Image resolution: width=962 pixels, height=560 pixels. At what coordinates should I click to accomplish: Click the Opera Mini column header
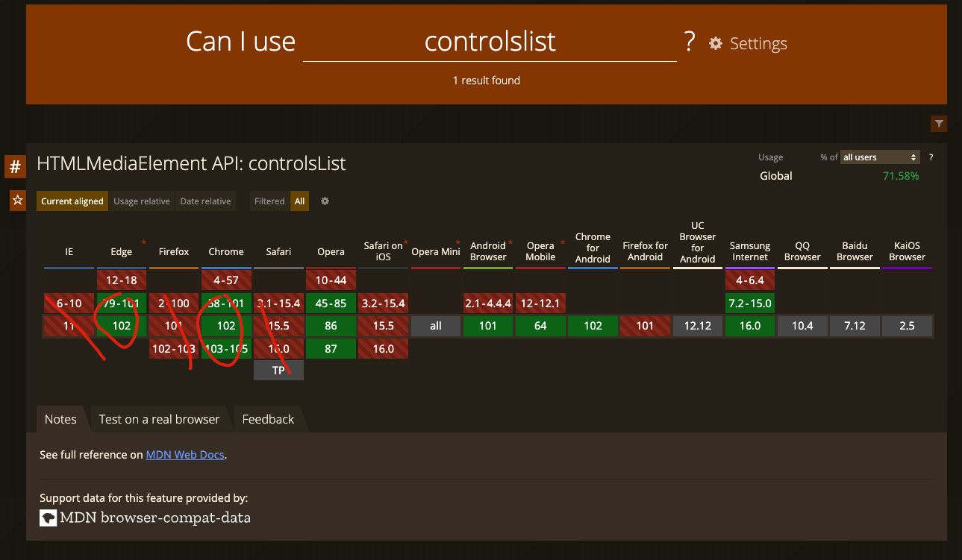436,252
